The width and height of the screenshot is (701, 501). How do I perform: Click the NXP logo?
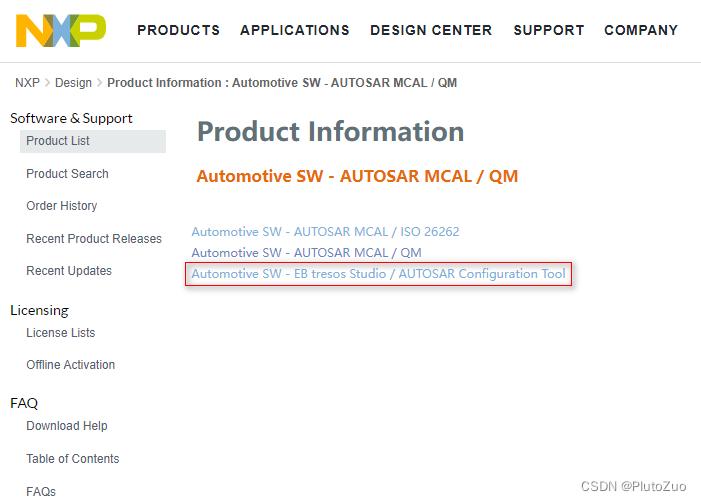point(61,30)
